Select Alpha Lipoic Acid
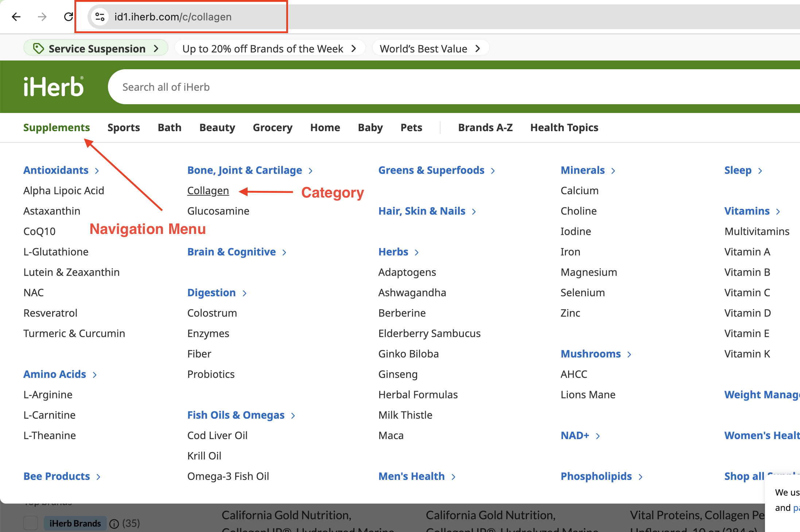 pyautogui.click(x=64, y=191)
